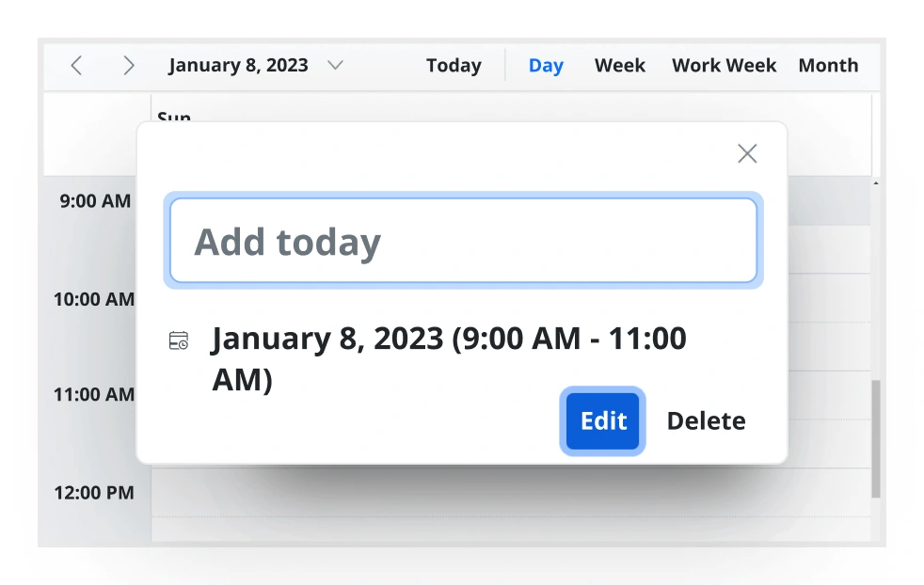Click the 12:00 PM time label

95,492
